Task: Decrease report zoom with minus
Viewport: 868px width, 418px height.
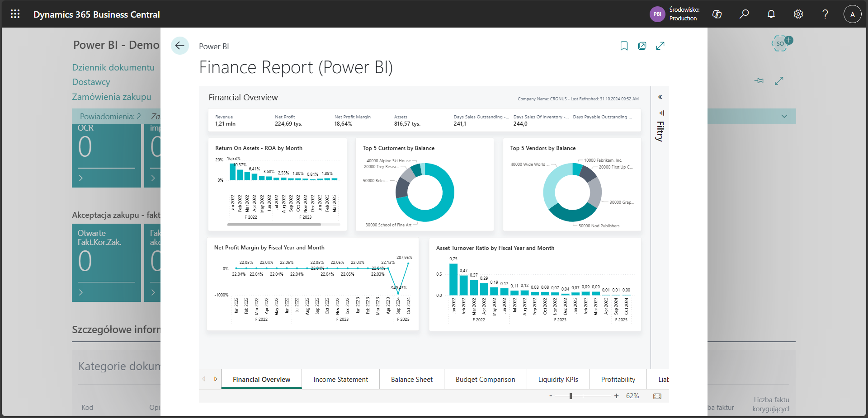Action: 551,396
